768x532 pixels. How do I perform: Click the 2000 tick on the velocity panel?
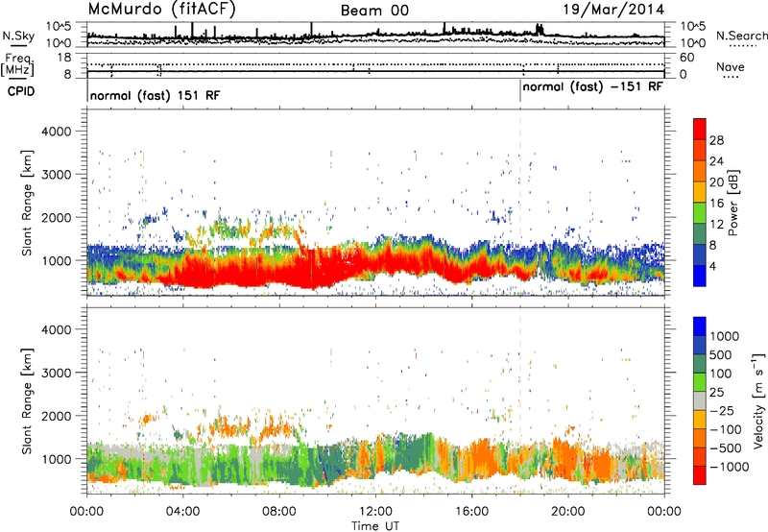(56, 416)
